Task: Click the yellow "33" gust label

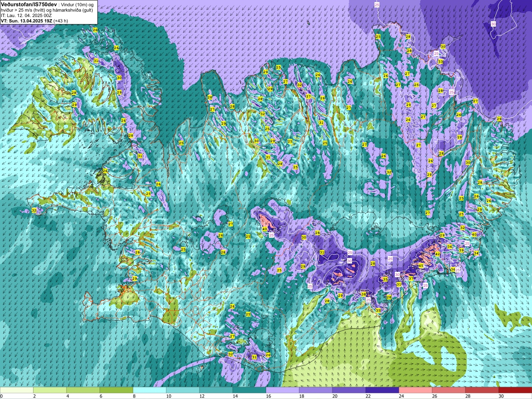Action: [x=441, y=62]
